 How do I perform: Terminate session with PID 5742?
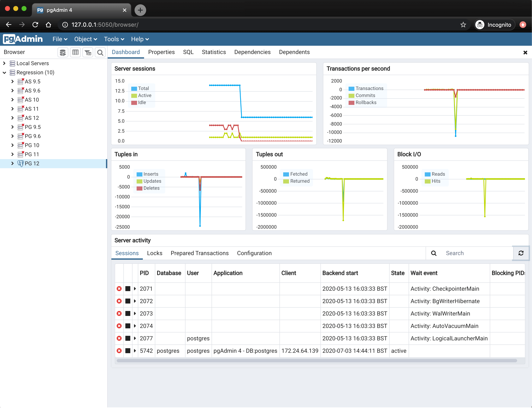click(x=119, y=351)
